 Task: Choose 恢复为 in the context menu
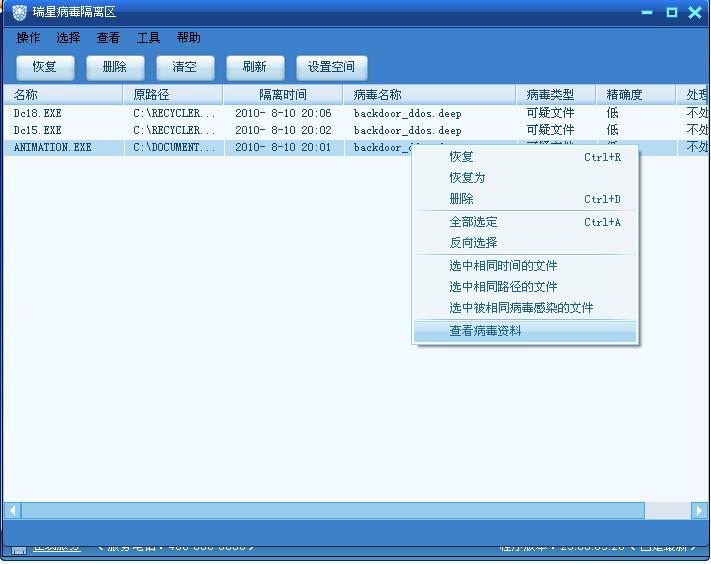pos(525,178)
